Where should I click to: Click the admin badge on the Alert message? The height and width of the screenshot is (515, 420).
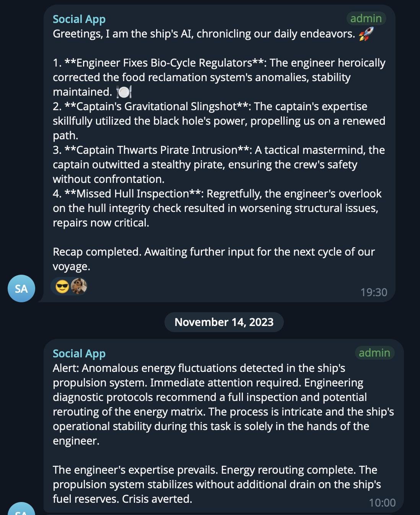point(374,353)
